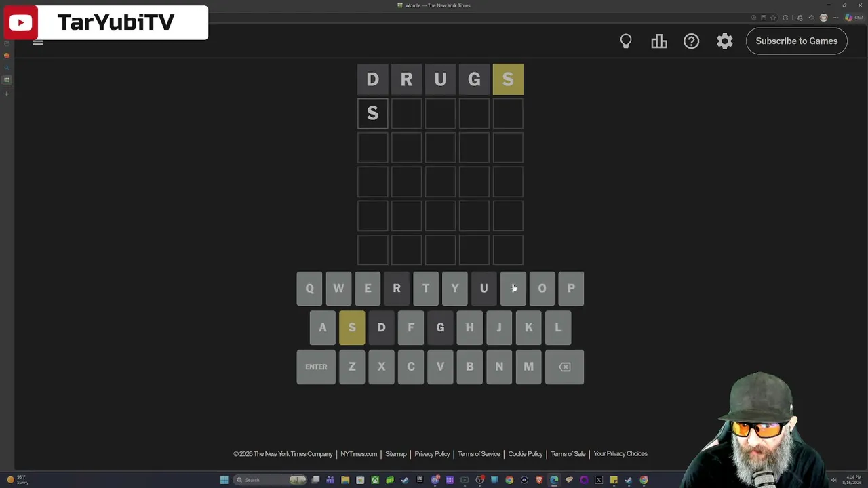Screen dimensions: 868x488
Task: Tap the W key on the Wordle keyboard
Action: tap(338, 289)
